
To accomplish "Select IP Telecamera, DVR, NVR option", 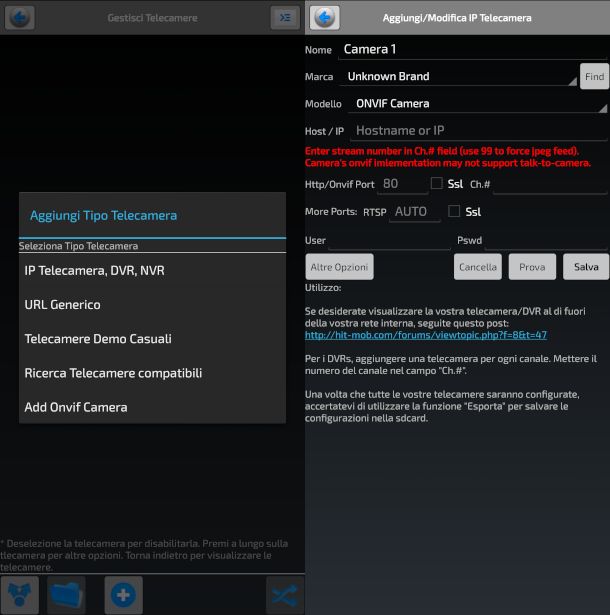I will [152, 270].
